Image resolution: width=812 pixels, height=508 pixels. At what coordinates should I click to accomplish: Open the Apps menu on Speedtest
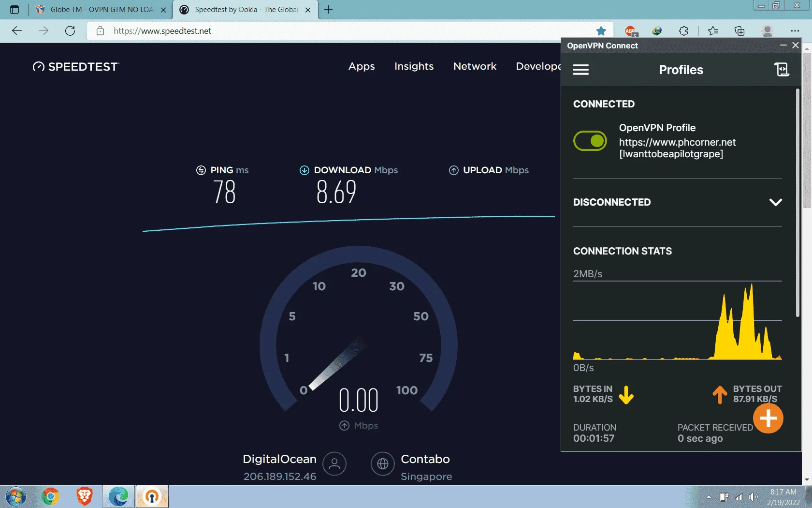click(x=362, y=66)
